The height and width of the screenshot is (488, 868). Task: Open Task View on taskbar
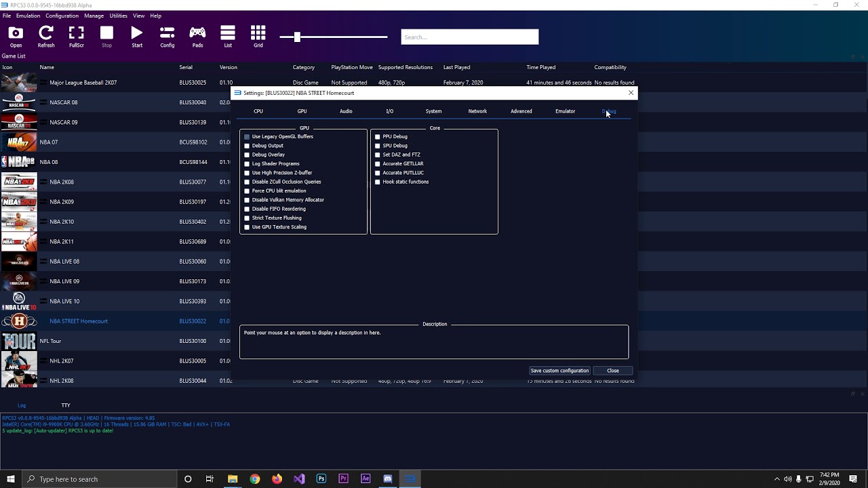pos(210,479)
